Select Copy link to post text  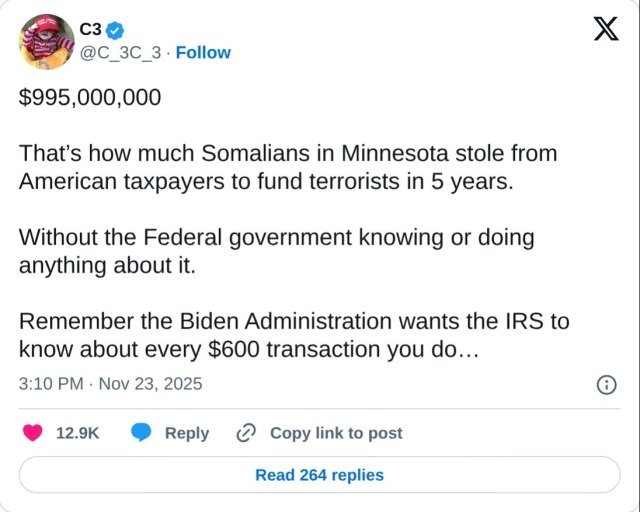pos(336,433)
